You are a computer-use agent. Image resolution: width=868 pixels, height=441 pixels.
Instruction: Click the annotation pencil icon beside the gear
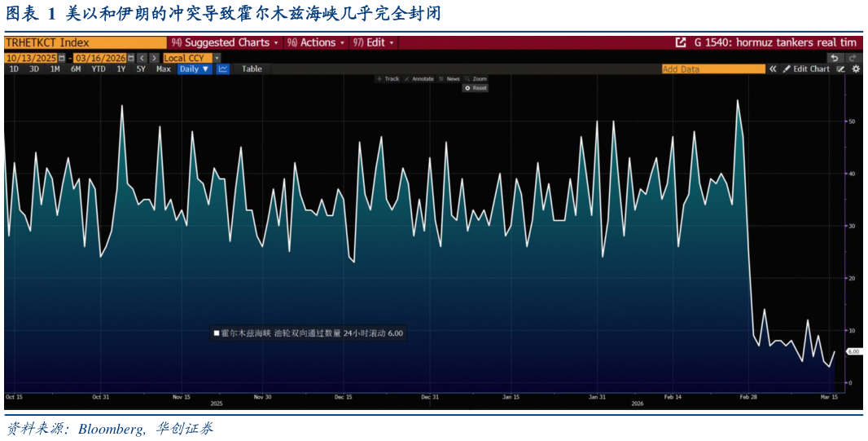(841, 69)
